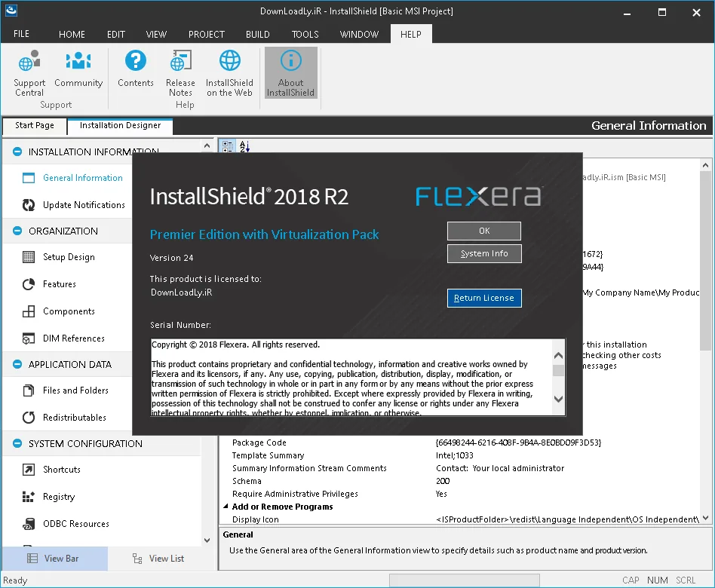Collapse the Organization section
The image size is (715, 588).
point(17,231)
